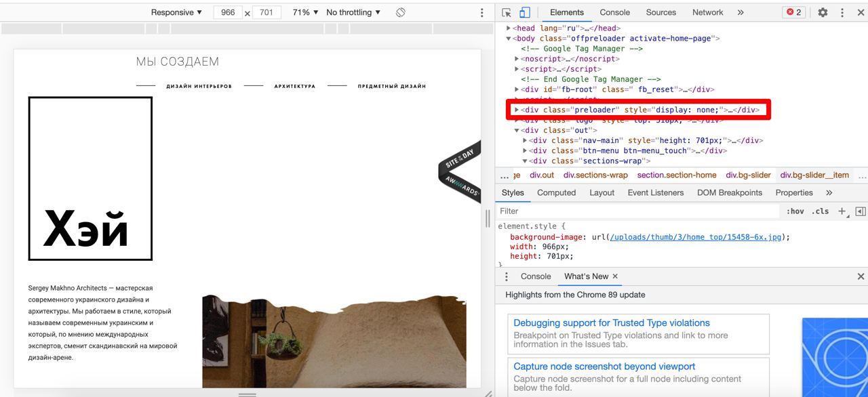Focus the viewport height field 701
The image size is (868, 397).
click(x=267, y=12)
